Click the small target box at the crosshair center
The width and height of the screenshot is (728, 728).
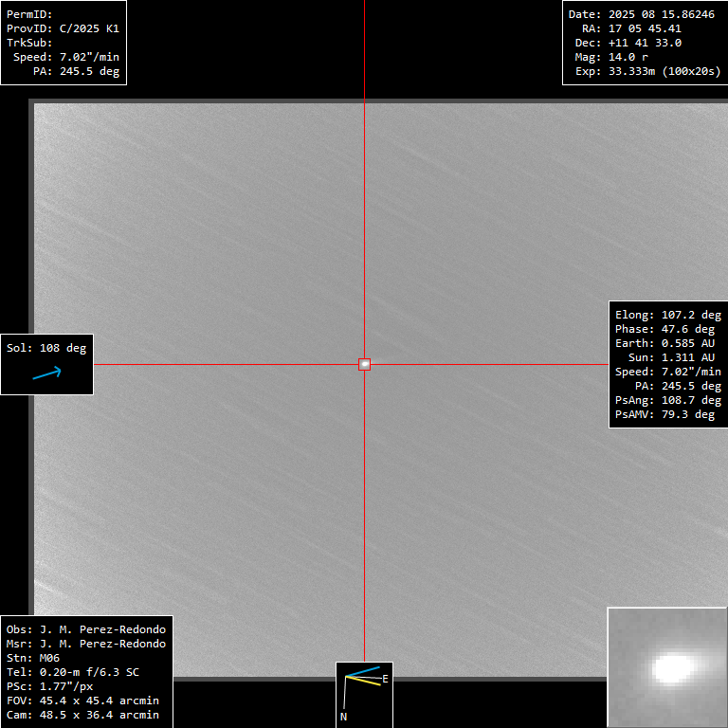click(364, 364)
